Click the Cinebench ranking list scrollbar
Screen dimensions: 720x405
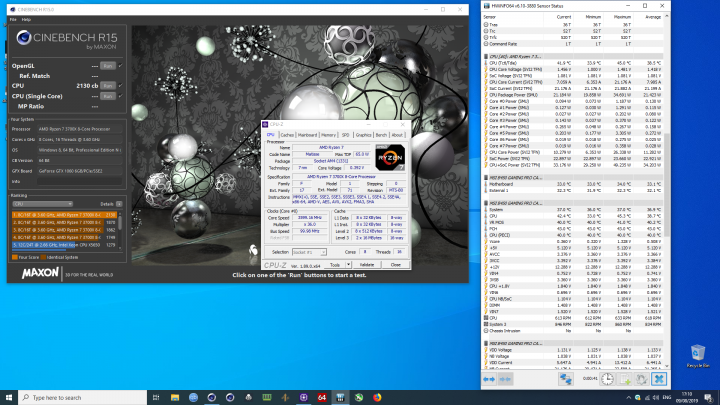(x=120, y=223)
